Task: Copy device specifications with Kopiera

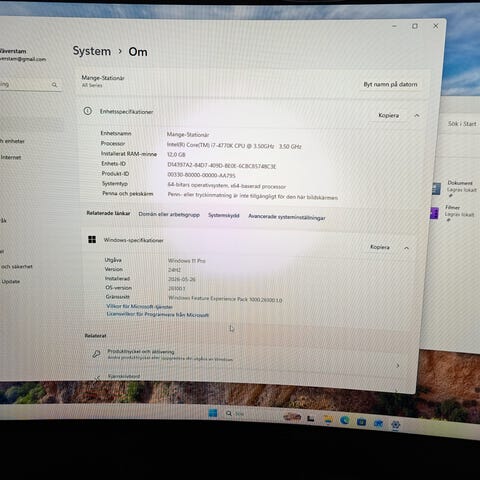Action: point(388,115)
